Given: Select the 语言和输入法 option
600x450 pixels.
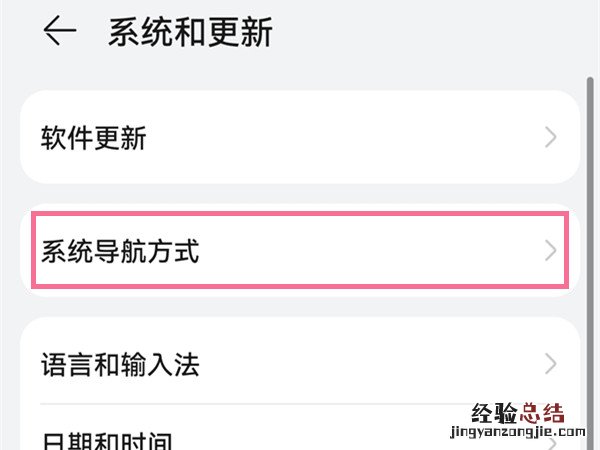Looking at the screenshot, I should (120, 364).
